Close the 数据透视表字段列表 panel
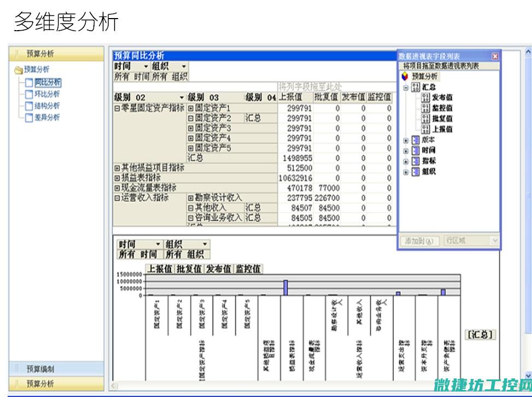Screen dimensions: 532x397 [495, 56]
